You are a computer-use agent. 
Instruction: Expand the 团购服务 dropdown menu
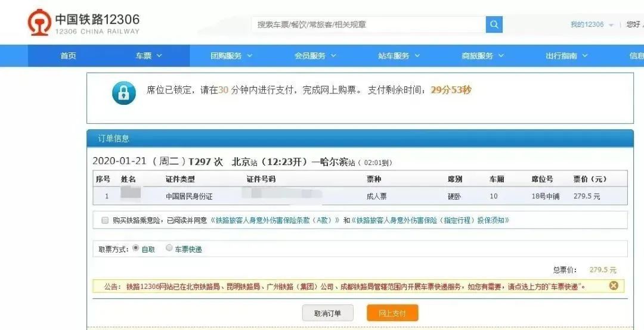point(231,56)
